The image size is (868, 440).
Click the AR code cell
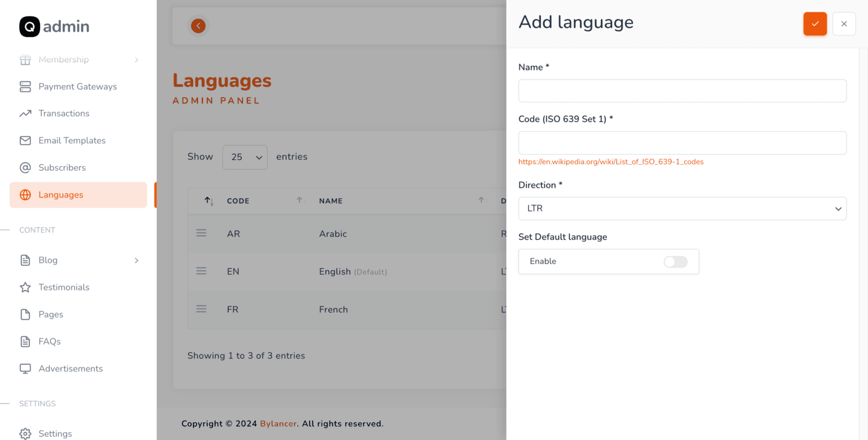[233, 234]
